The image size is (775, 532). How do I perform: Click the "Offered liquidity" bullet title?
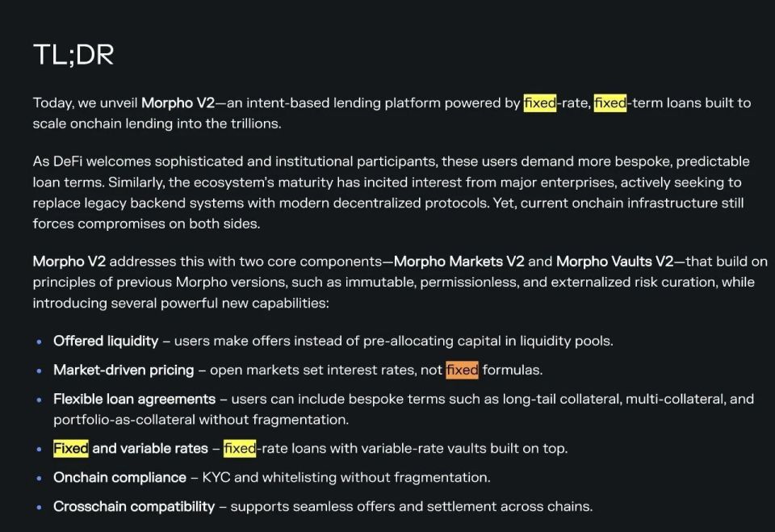106,341
